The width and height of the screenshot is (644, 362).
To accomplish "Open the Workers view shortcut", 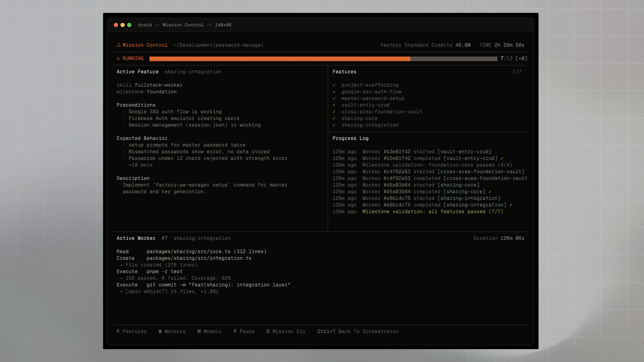I will coord(172,331).
